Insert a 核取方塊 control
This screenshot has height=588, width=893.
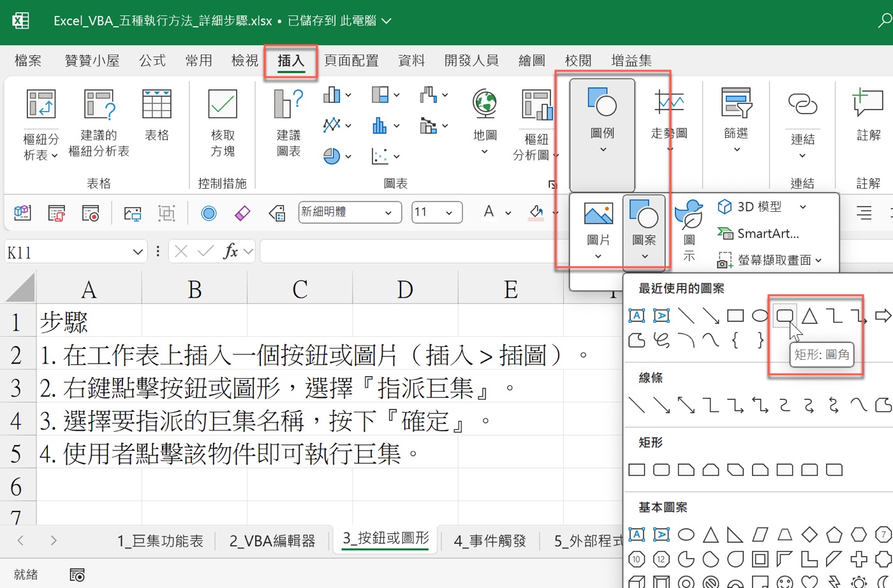tap(223, 123)
